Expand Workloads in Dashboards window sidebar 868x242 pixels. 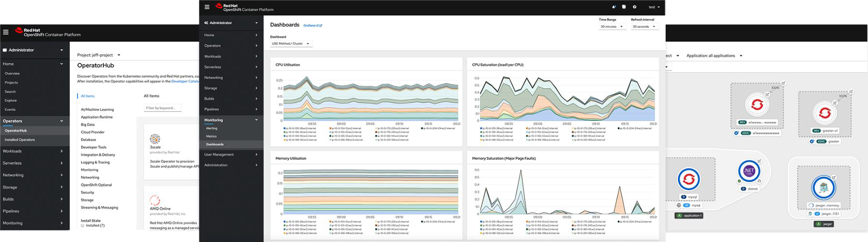pos(231,56)
